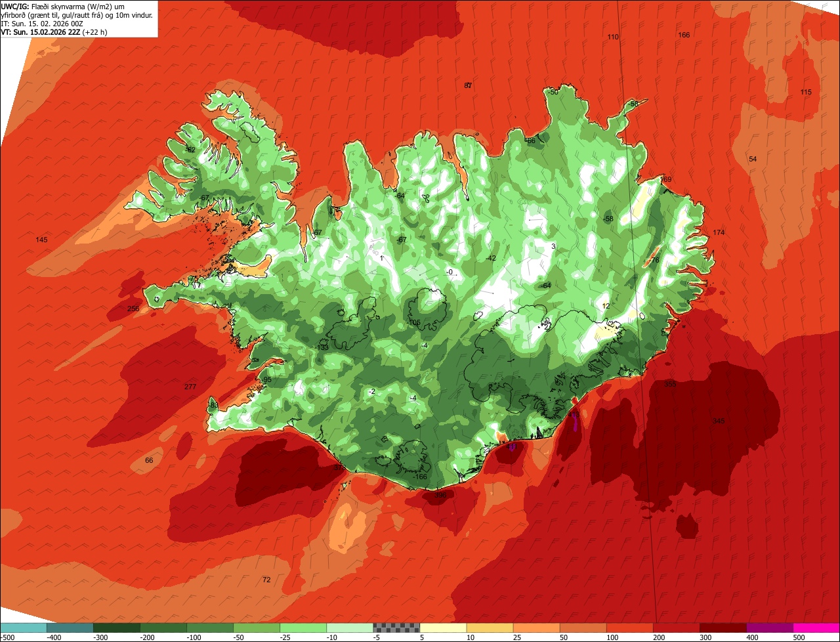This screenshot has width=840, height=642.
Task: Click the flux value 166 on the map
Action: pos(684,35)
